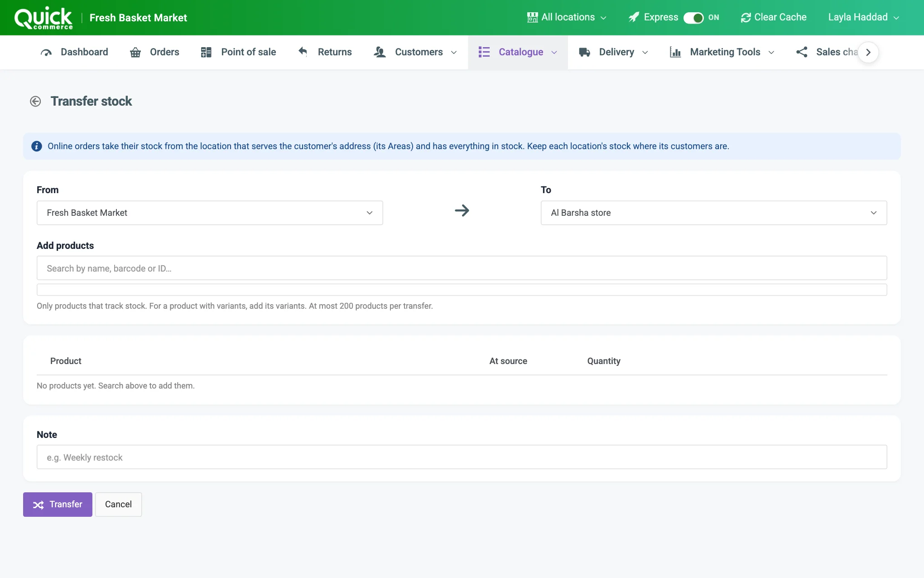This screenshot has height=578, width=924.
Task: Click the back arrow beside Transfer stock
Action: tap(35, 101)
